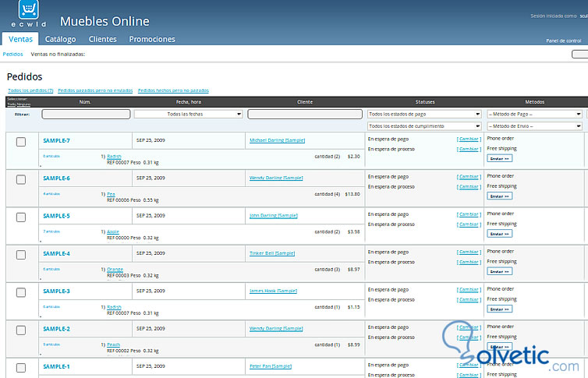The image size is (588, 378).
Task: View customer Peter Pan [Sample]
Action: tap(271, 366)
